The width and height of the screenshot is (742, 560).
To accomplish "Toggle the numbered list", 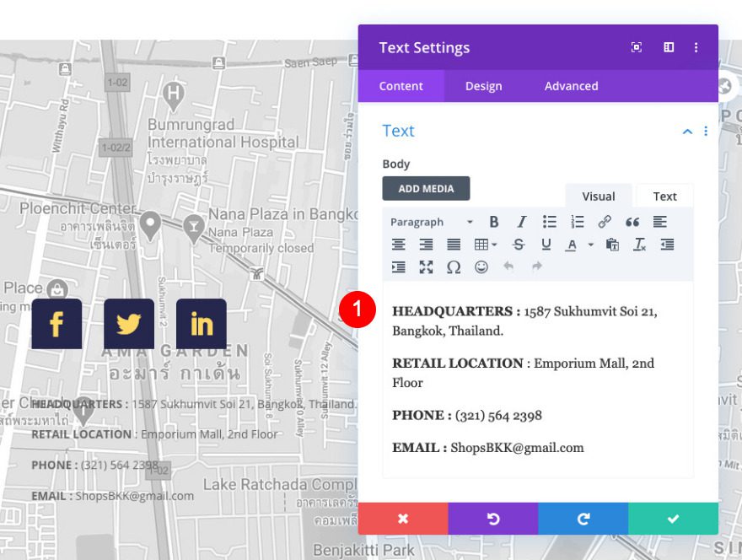I will [x=578, y=222].
